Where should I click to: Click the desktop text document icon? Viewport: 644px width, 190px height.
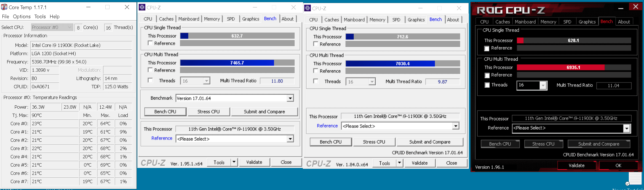point(635,178)
